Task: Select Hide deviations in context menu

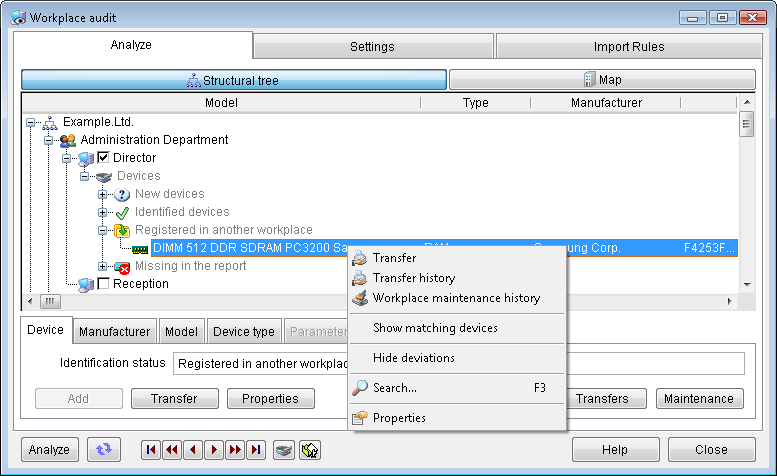Action: tap(457, 358)
